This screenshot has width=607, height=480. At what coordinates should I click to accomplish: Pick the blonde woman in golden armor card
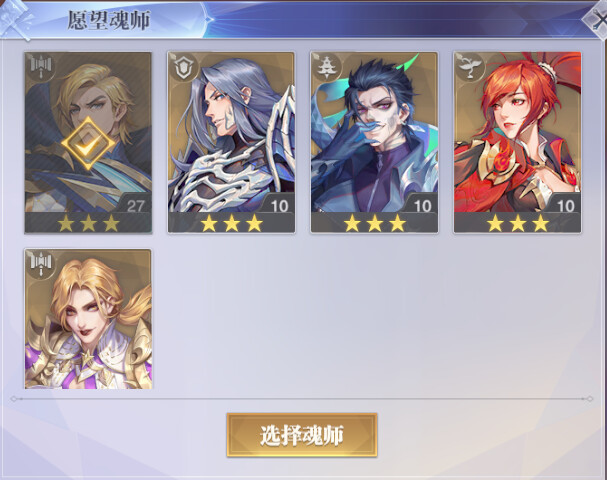(88, 319)
